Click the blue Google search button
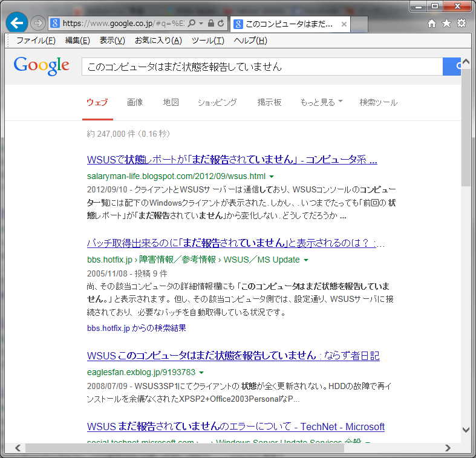The image size is (476, 458). click(452, 67)
